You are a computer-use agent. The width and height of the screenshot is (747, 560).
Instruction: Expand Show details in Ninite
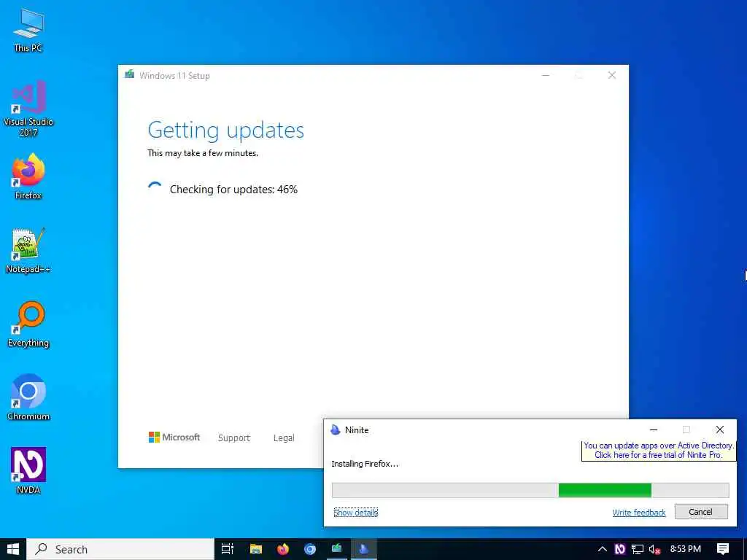(356, 513)
